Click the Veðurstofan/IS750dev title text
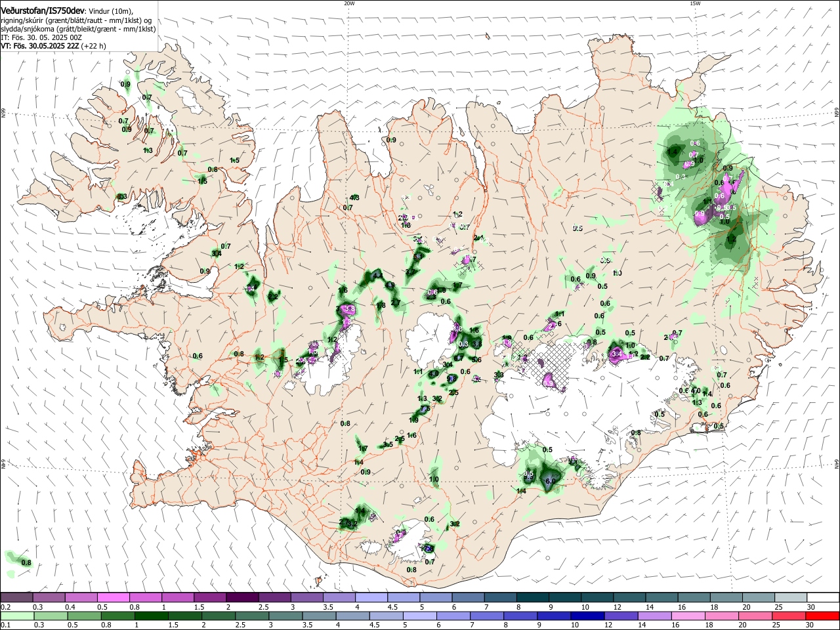 click(x=43, y=11)
